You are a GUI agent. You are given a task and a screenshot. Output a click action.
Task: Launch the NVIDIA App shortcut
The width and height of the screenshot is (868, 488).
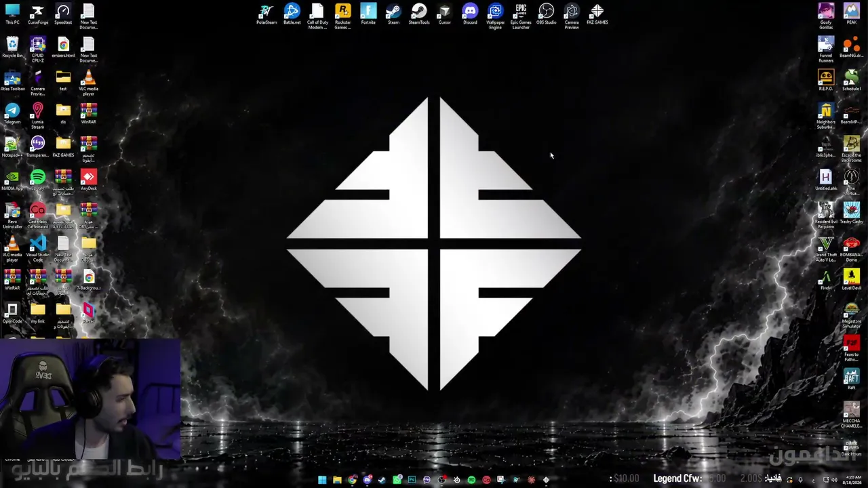[12, 180]
